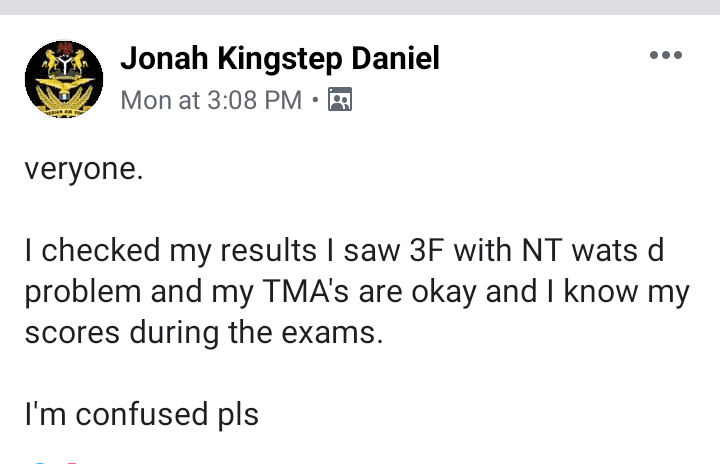Tap the word "Jonah" in the author name
The height and width of the screenshot is (464, 720).
(164, 58)
